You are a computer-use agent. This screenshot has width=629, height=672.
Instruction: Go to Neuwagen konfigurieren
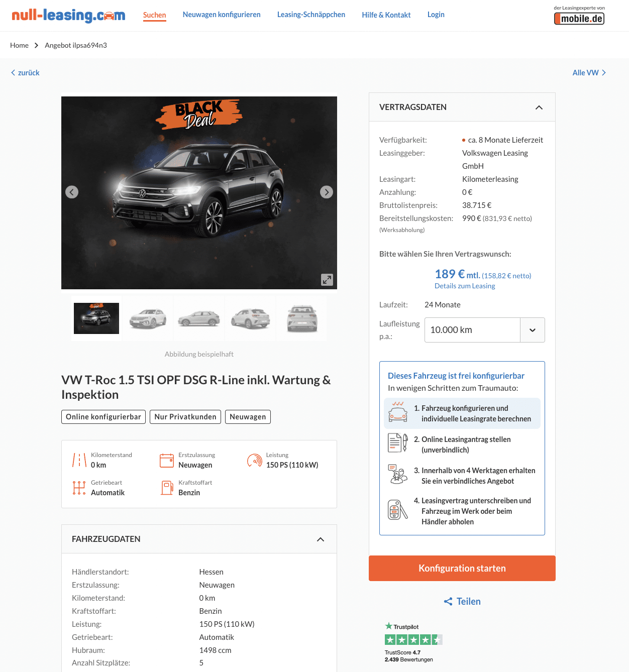click(222, 15)
